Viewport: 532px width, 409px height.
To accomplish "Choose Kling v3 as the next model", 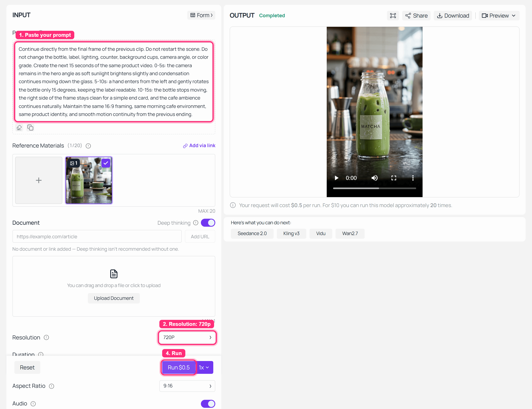I will click(291, 233).
